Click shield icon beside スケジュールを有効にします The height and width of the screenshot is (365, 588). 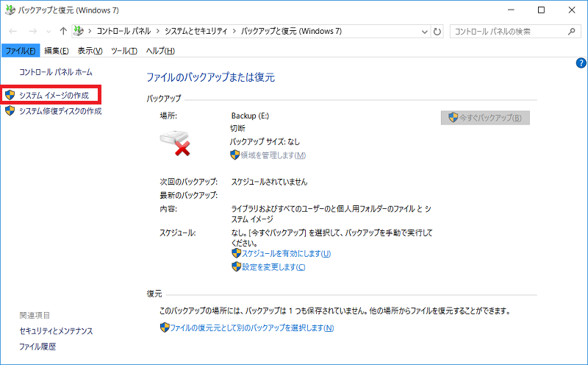(236, 253)
